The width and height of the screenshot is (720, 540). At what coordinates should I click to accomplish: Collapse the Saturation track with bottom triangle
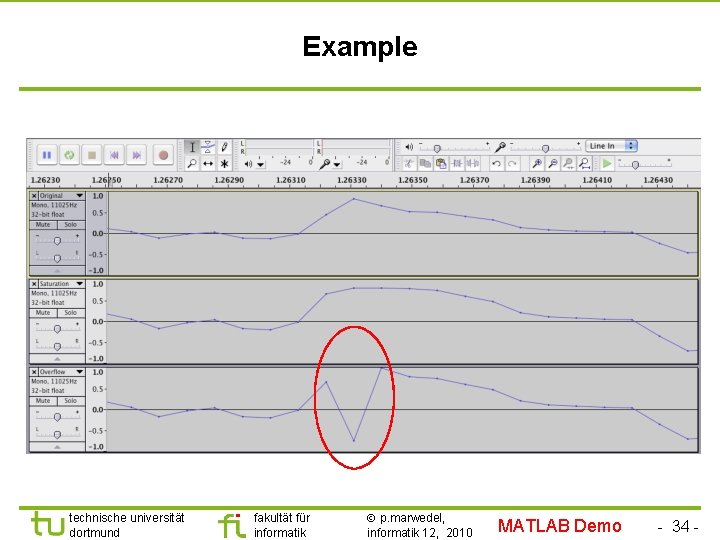57,359
